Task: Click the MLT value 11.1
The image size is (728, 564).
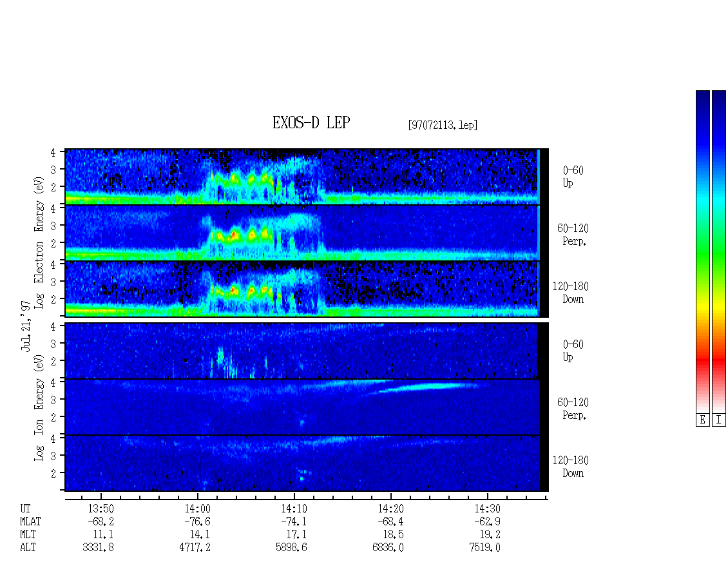Action: click(x=103, y=535)
